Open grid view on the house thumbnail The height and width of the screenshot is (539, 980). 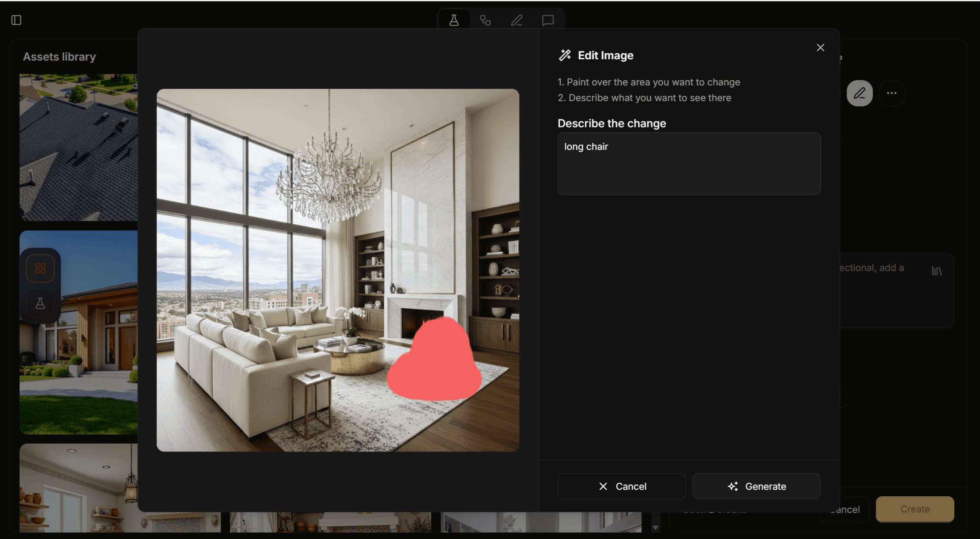(40, 268)
